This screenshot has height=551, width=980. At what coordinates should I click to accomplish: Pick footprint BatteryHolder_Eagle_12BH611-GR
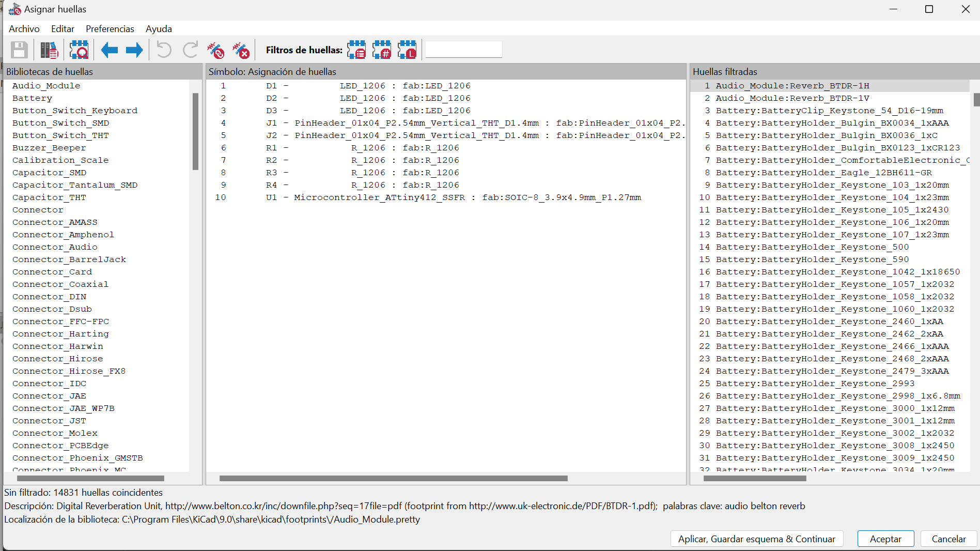pyautogui.click(x=830, y=173)
